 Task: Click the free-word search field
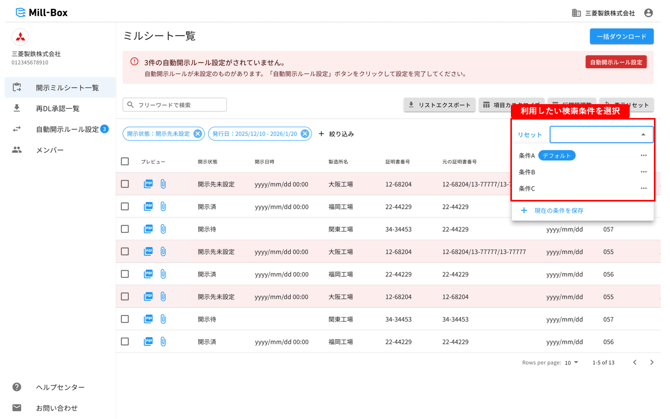coord(174,105)
